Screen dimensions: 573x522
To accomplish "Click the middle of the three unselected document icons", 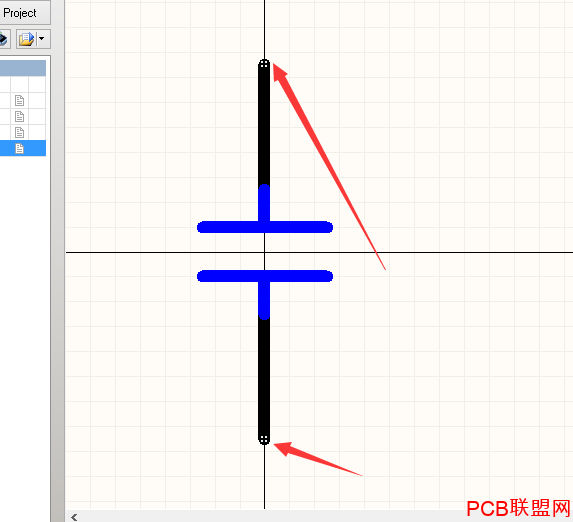I will [x=19, y=116].
